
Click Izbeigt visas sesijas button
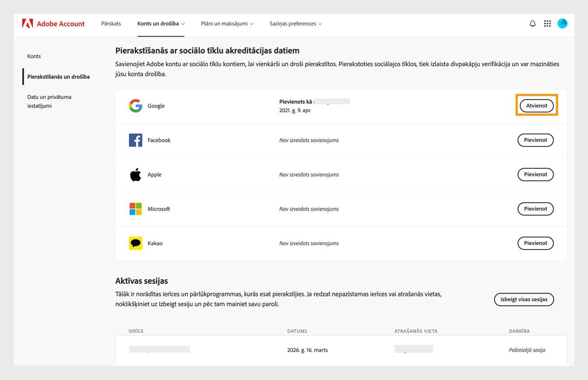pos(524,299)
